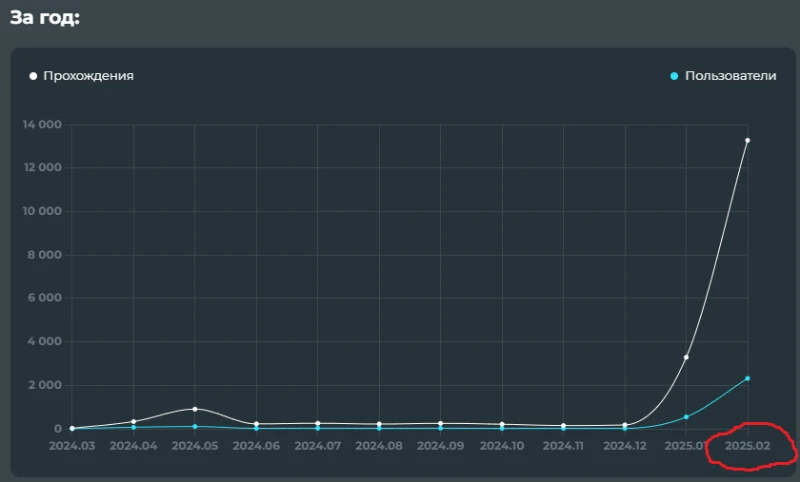Click the 2024.03 axis label
800x482 pixels.
click(x=72, y=446)
